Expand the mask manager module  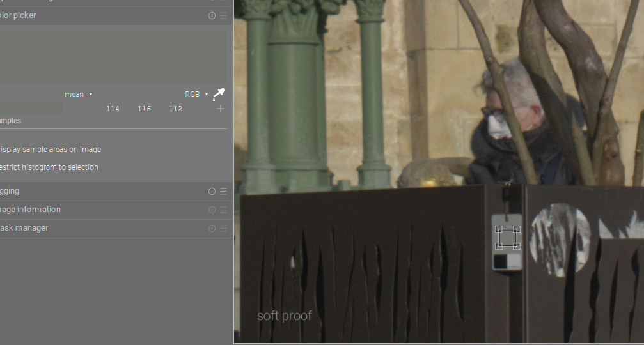64,228
